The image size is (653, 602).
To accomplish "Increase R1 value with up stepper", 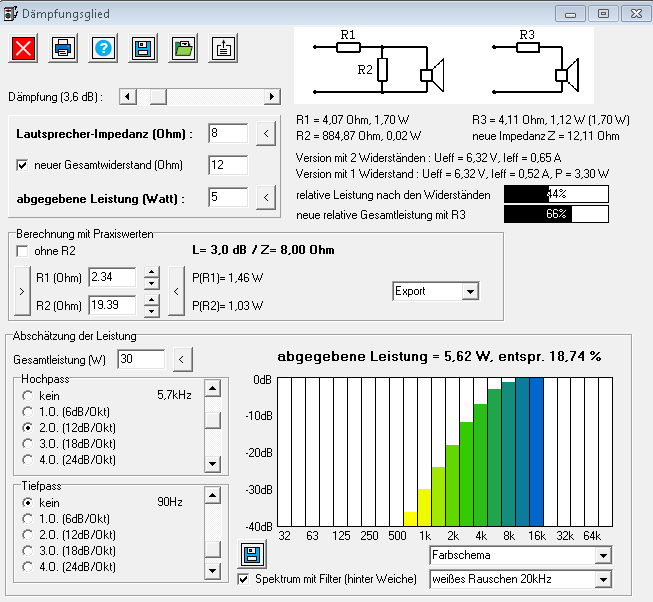I will click(152, 273).
